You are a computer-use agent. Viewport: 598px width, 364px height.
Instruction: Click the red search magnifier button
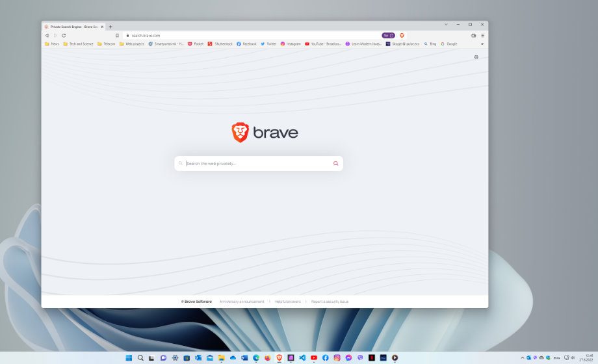[335, 163]
